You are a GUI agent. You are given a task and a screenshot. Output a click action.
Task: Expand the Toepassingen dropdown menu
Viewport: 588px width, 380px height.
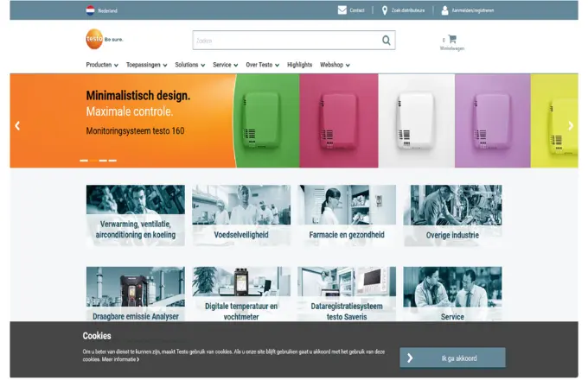(146, 65)
